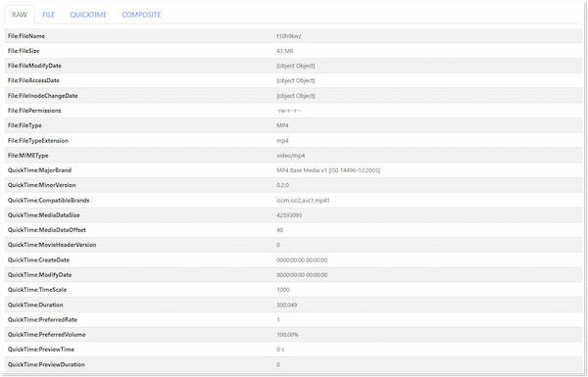Select the QuickTime:MovieHeaderVersion label
The width and height of the screenshot is (588, 377).
click(52, 245)
